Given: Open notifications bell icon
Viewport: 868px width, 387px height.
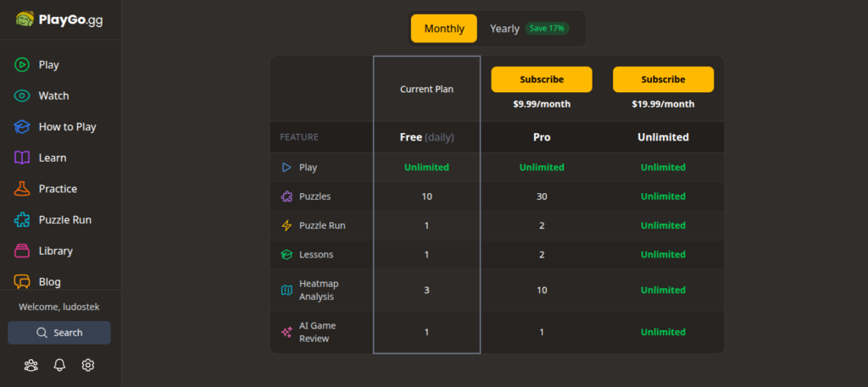Looking at the screenshot, I should point(59,365).
